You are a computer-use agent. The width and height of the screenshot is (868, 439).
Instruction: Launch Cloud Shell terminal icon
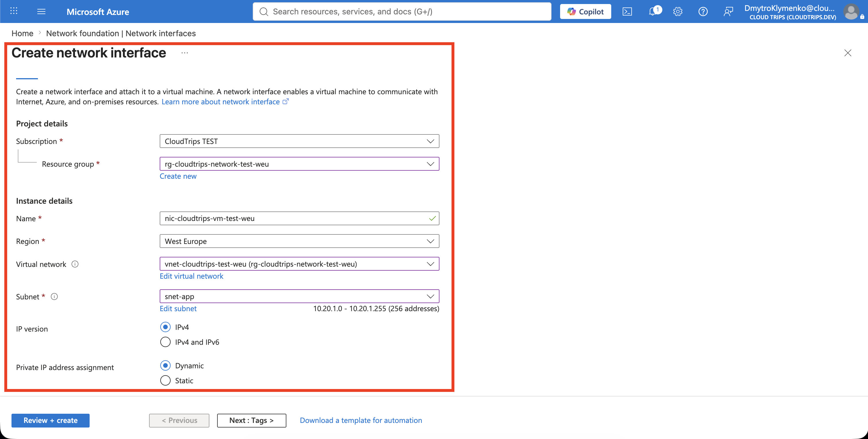627,11
